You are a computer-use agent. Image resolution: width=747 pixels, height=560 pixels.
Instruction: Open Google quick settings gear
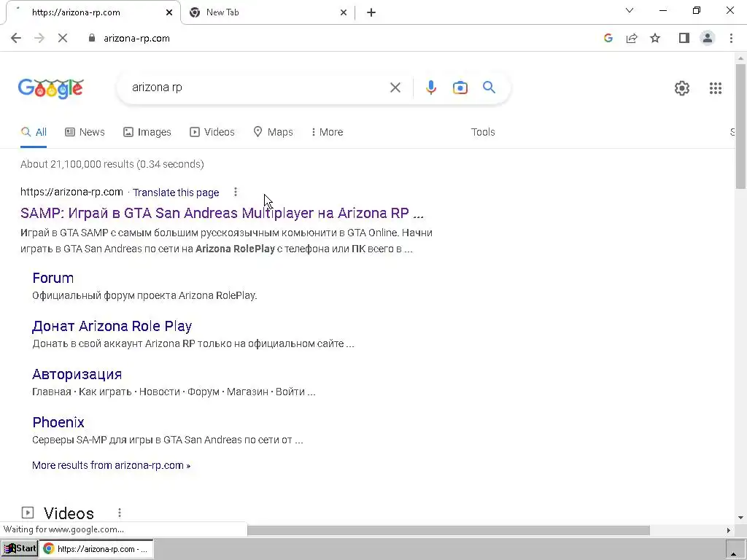(x=682, y=88)
